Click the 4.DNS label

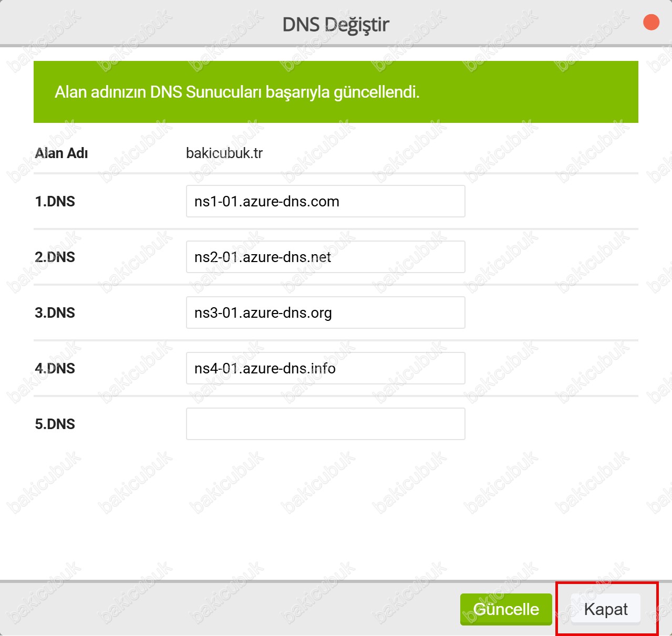pos(55,369)
